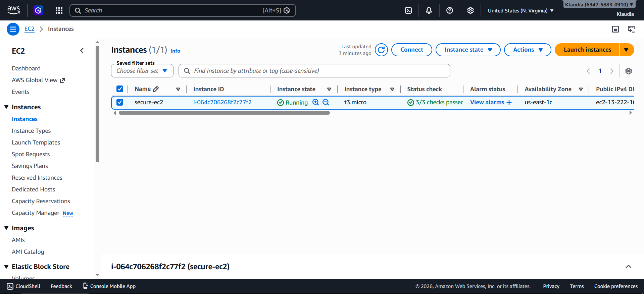Sort by the Instance type column arrow

coord(392,89)
